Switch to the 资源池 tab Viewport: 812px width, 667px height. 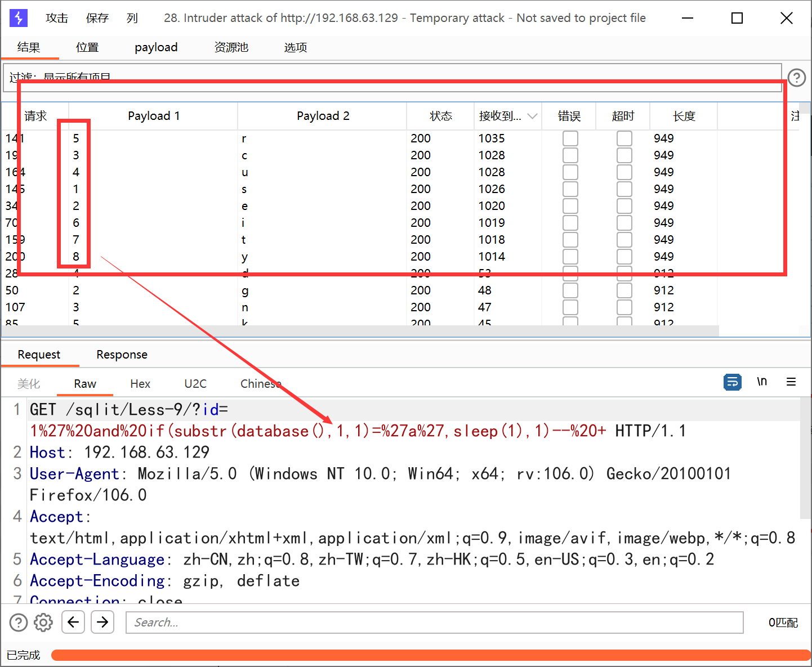(231, 47)
